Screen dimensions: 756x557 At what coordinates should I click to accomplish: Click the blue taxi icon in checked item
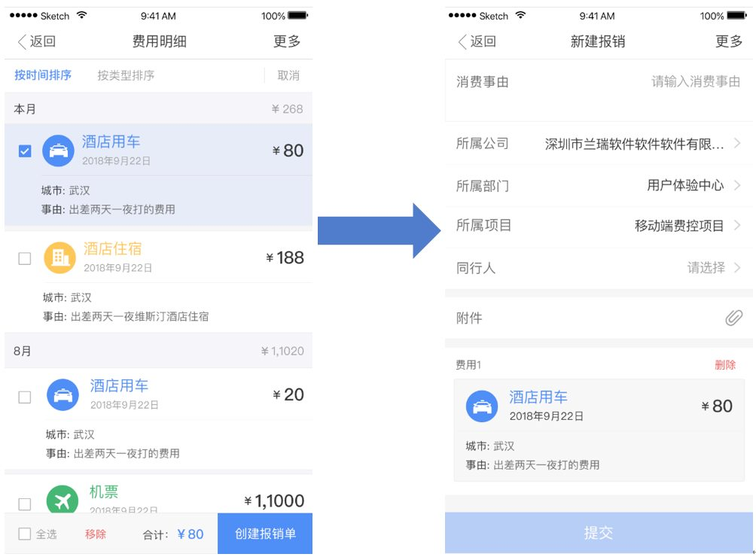tap(58, 151)
